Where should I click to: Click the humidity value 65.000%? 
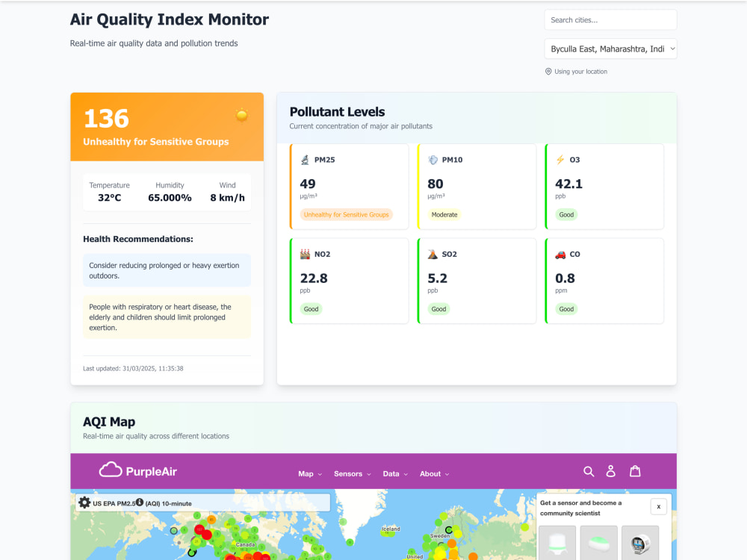tap(170, 198)
